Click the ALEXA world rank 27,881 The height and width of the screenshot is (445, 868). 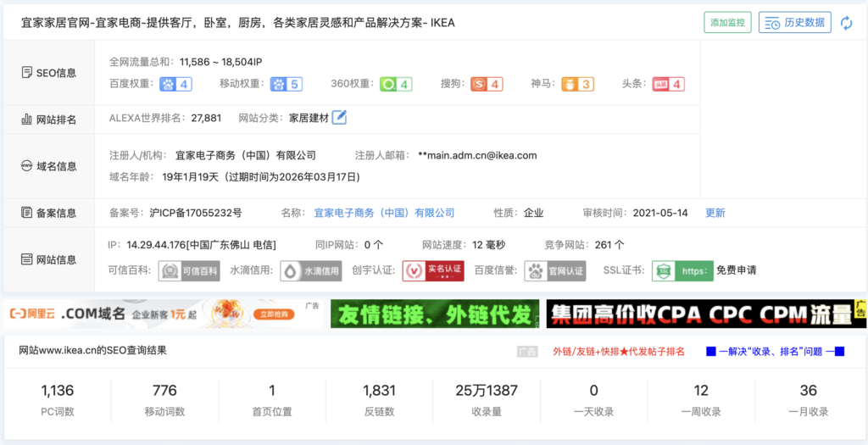[x=206, y=118]
